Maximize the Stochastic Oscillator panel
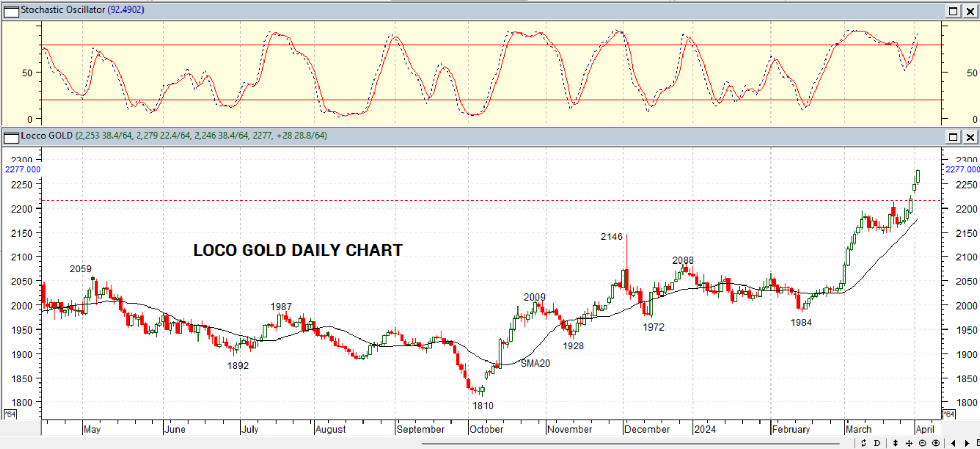The width and height of the screenshot is (980, 449). [953, 11]
